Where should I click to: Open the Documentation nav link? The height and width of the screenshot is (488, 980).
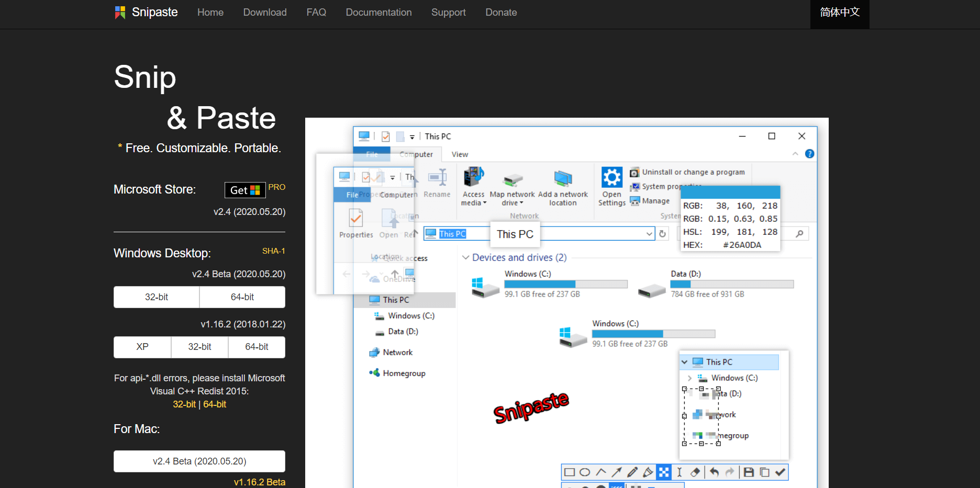tap(378, 13)
